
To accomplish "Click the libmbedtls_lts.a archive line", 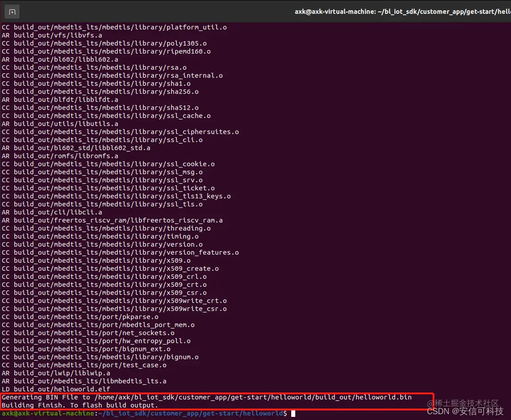I will pyautogui.click(x=84, y=381).
